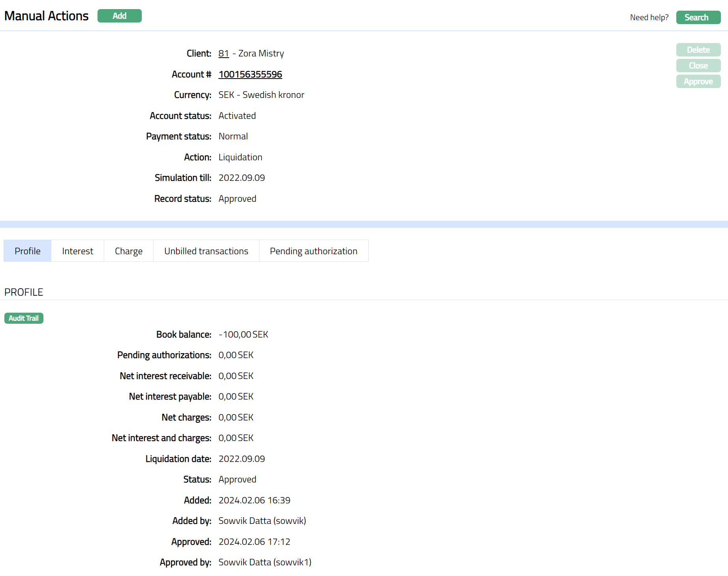This screenshot has width=728, height=576.
Task: Open the Need help? link
Action: point(649,17)
